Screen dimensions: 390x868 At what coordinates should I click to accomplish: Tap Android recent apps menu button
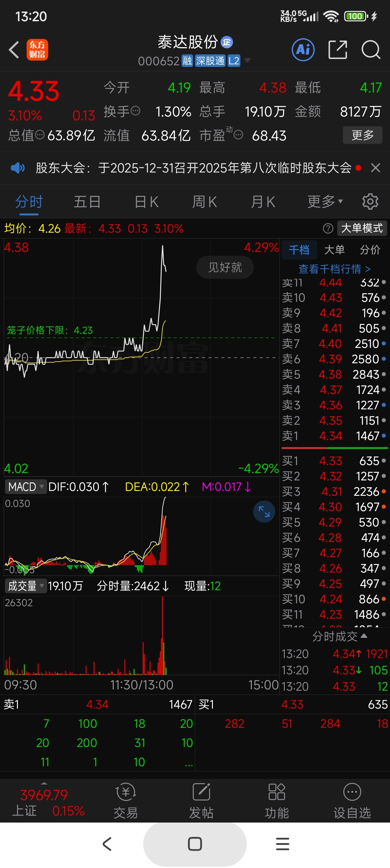(x=283, y=844)
